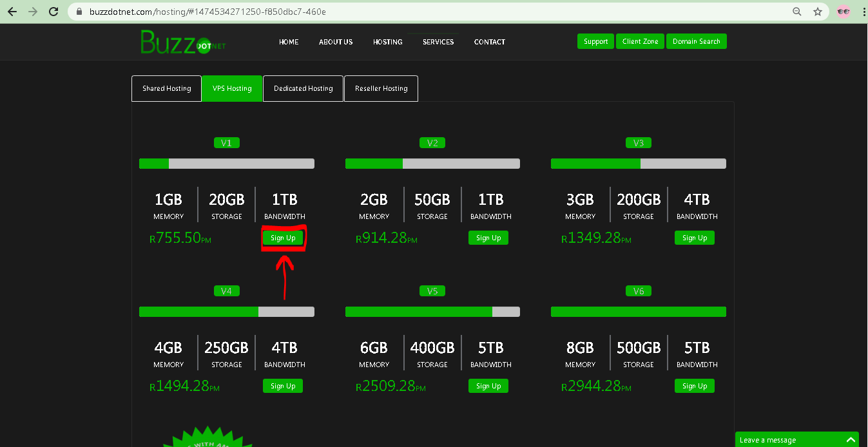Click the Domain Search button
The height and width of the screenshot is (447, 868).
(x=696, y=42)
